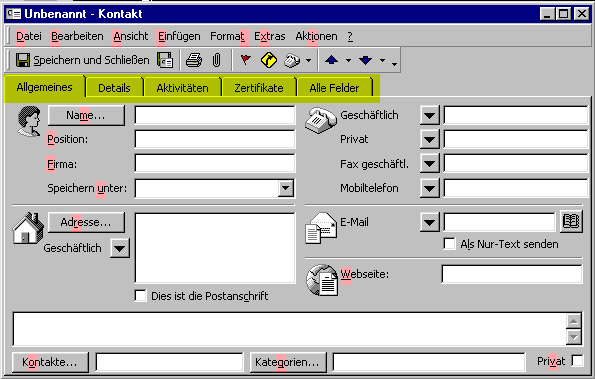Screen dimensions: 595x379
Task: Open the E-Mail address type dropdown
Action: click(x=430, y=222)
